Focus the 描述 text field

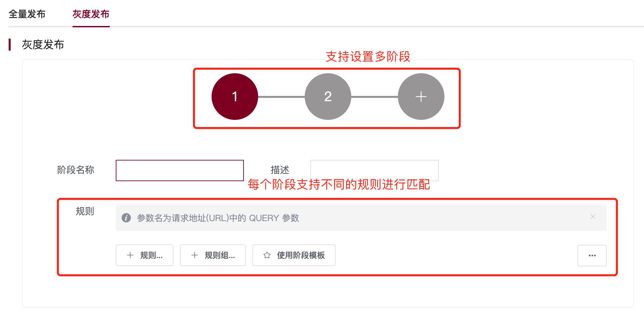375,170
